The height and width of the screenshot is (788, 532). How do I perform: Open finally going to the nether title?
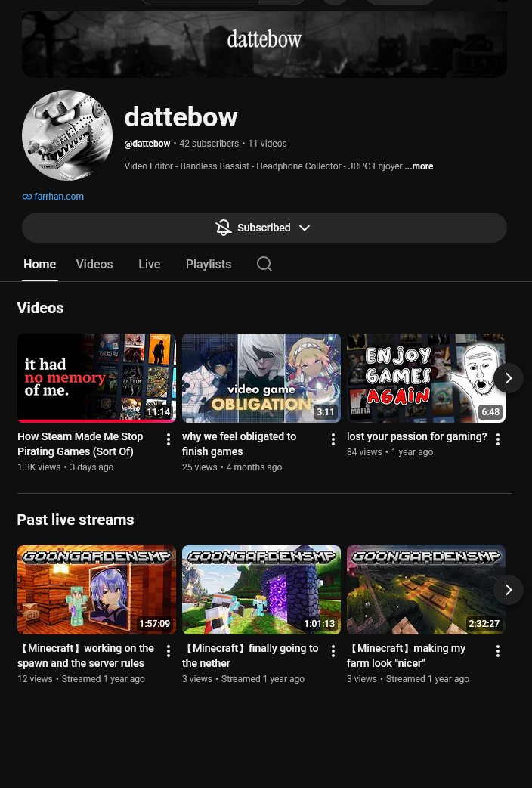[250, 656]
